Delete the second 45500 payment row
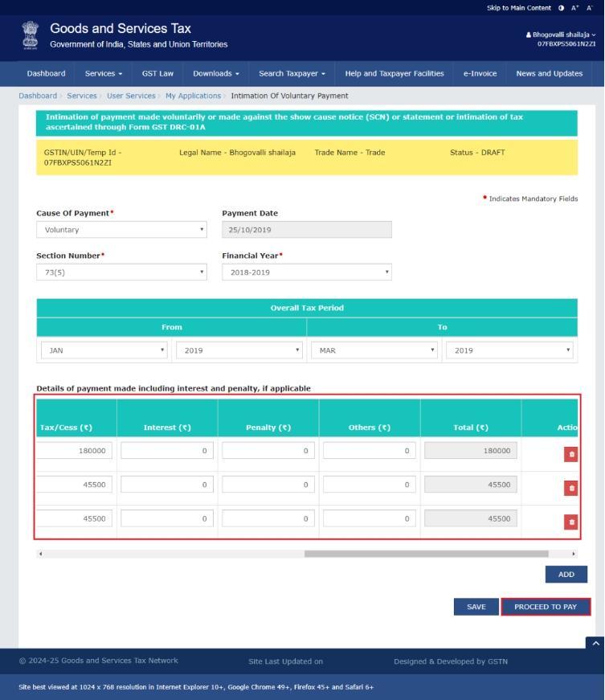The height and width of the screenshot is (700, 605). [570, 488]
